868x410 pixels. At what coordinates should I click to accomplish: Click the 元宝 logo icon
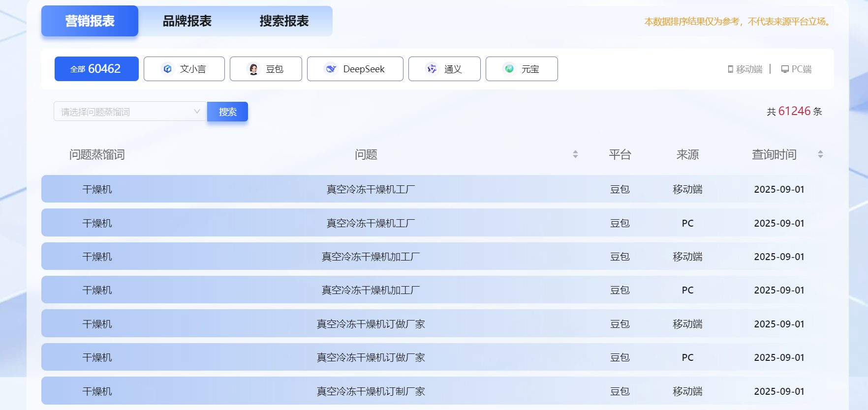[509, 69]
